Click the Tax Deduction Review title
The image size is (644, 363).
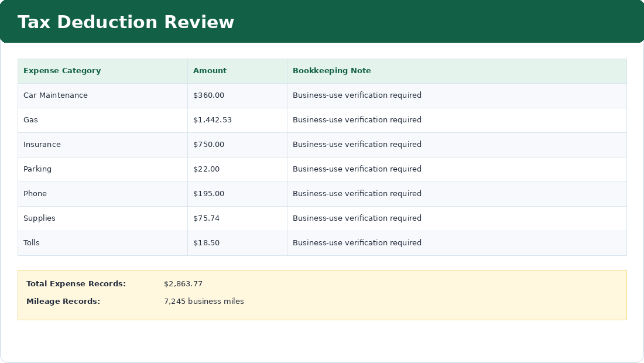coord(126,22)
